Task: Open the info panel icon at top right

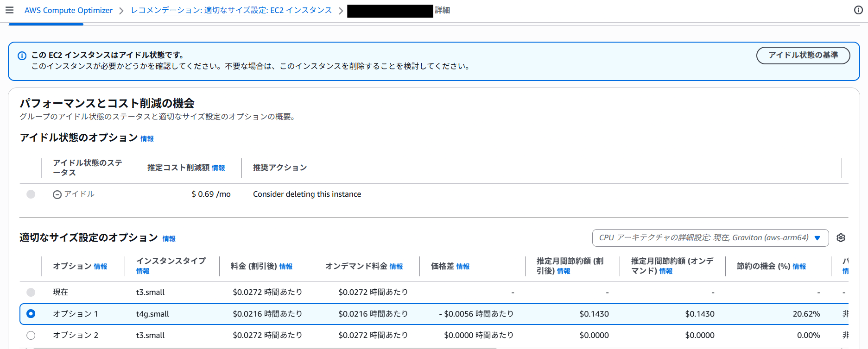Action: pos(858,10)
